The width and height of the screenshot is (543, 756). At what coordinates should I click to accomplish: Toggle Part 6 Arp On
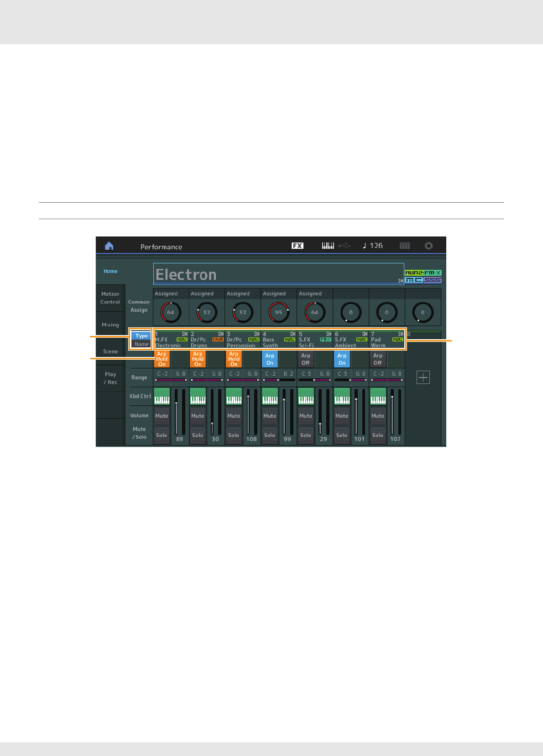point(342,359)
